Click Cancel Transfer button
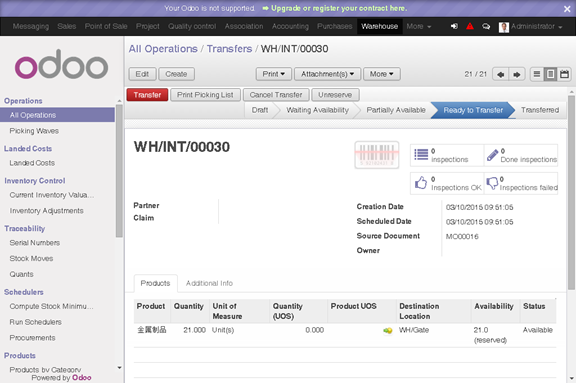 pyautogui.click(x=276, y=95)
